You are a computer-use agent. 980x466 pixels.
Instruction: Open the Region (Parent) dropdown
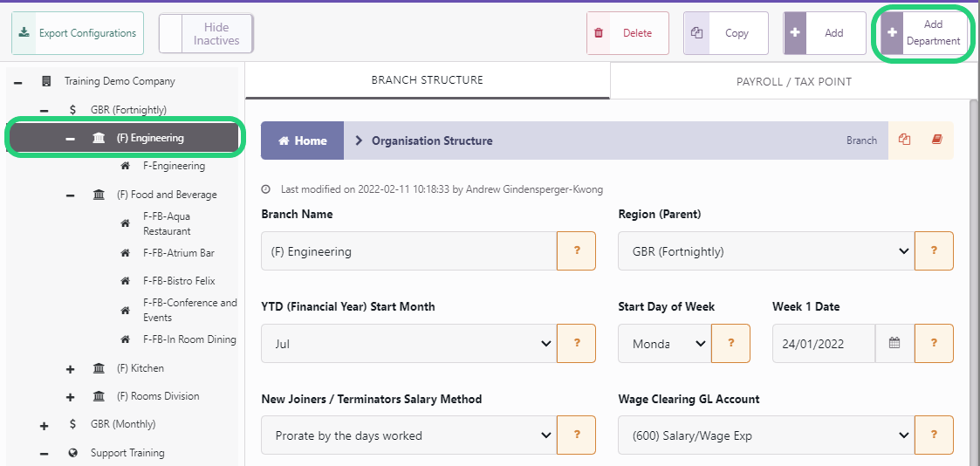(766, 251)
